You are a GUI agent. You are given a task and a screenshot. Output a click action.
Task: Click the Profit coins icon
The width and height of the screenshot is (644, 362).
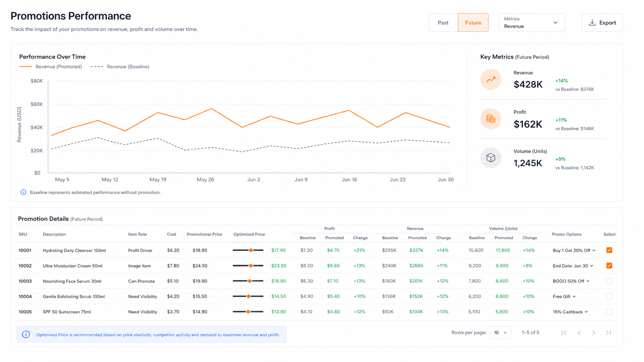[x=491, y=119]
